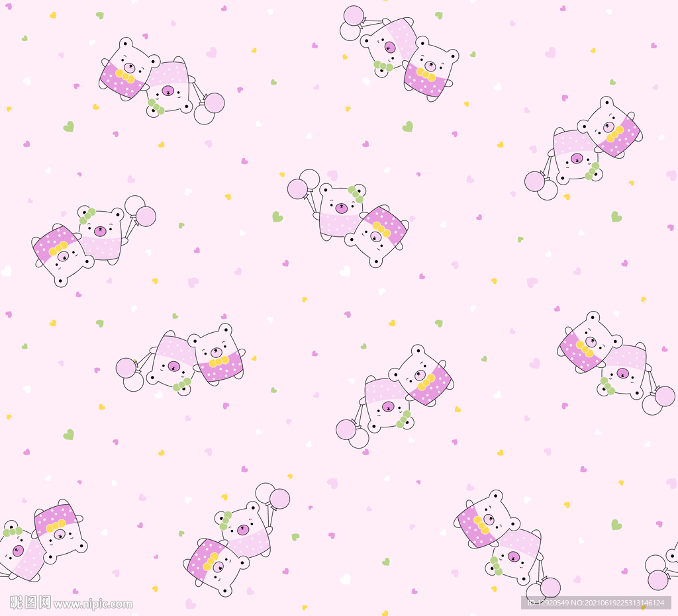Click the balloons of the bottom-center bear pair

click(x=273, y=496)
